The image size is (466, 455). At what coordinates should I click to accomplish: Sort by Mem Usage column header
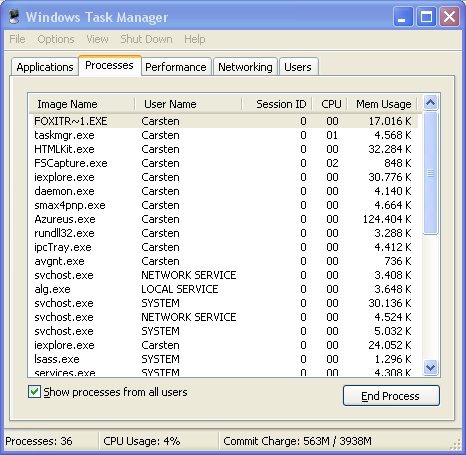(383, 104)
